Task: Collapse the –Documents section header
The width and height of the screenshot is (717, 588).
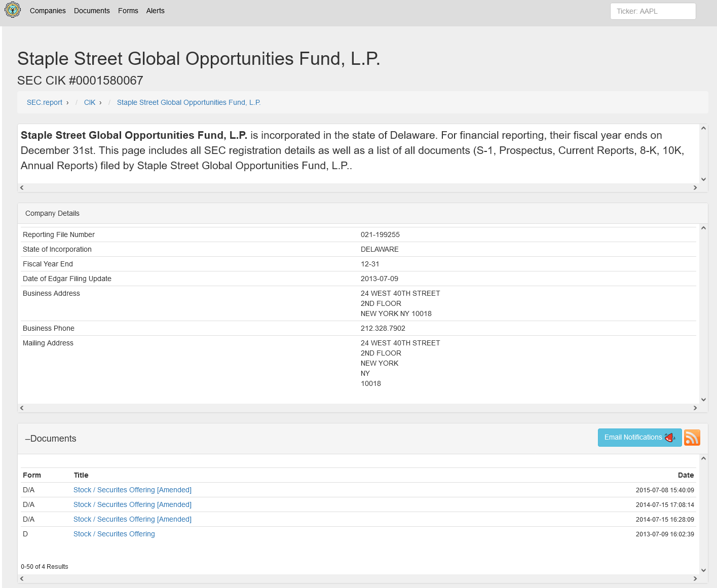Action: click(x=51, y=439)
